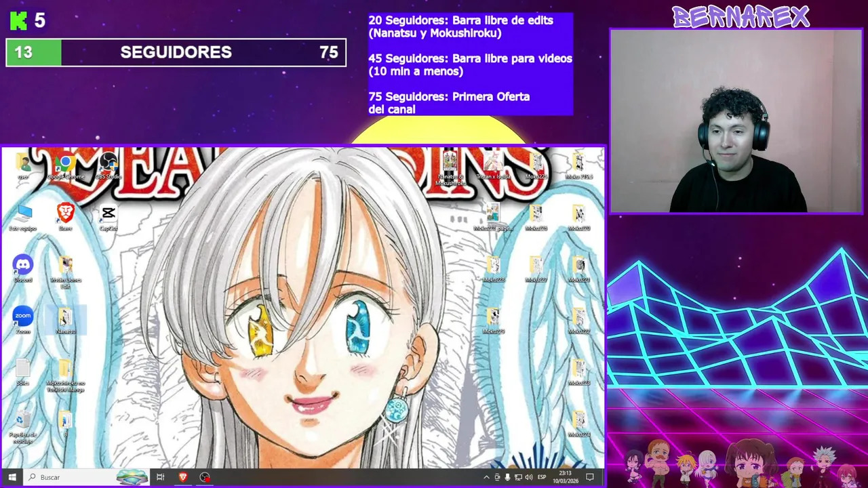The image size is (868, 488).
Task: Open the Windows Start menu
Action: coord(12,477)
